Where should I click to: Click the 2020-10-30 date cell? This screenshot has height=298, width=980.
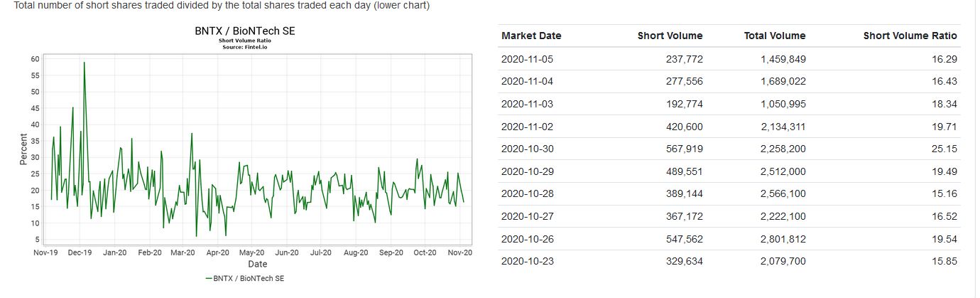[x=527, y=149]
